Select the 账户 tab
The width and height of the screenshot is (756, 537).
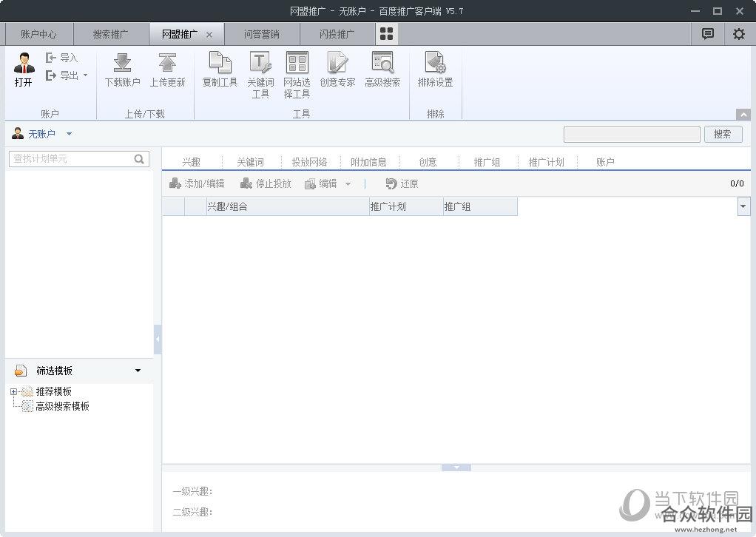[605, 162]
